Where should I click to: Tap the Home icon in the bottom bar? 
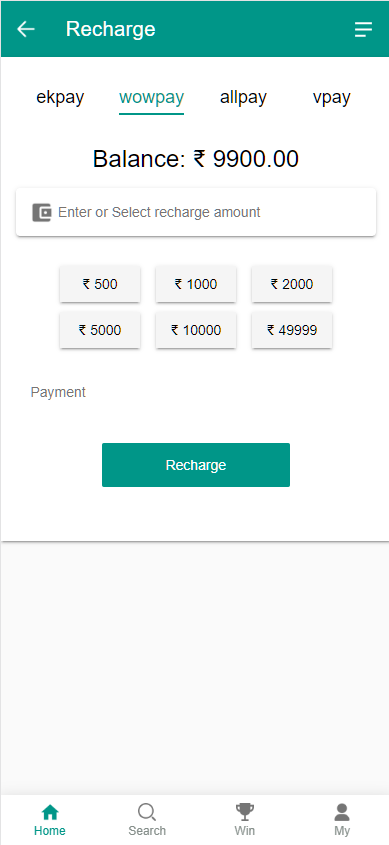pos(50,811)
